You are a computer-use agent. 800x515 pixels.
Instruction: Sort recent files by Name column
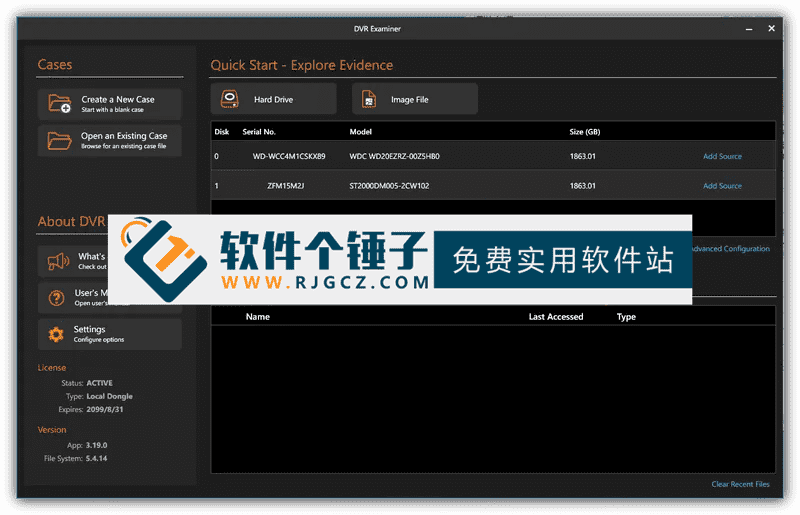[x=258, y=316]
